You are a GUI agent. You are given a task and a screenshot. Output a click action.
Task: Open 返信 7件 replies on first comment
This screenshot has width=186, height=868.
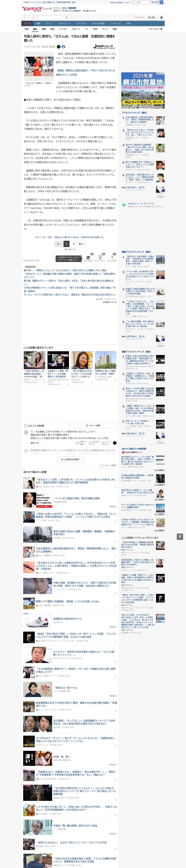pos(35,443)
